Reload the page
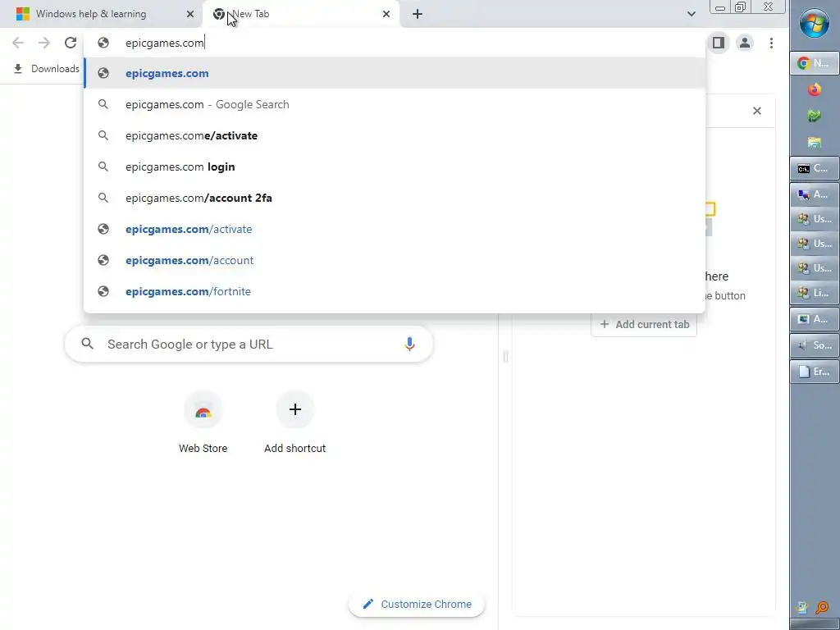This screenshot has width=840, height=630. pyautogui.click(x=71, y=43)
